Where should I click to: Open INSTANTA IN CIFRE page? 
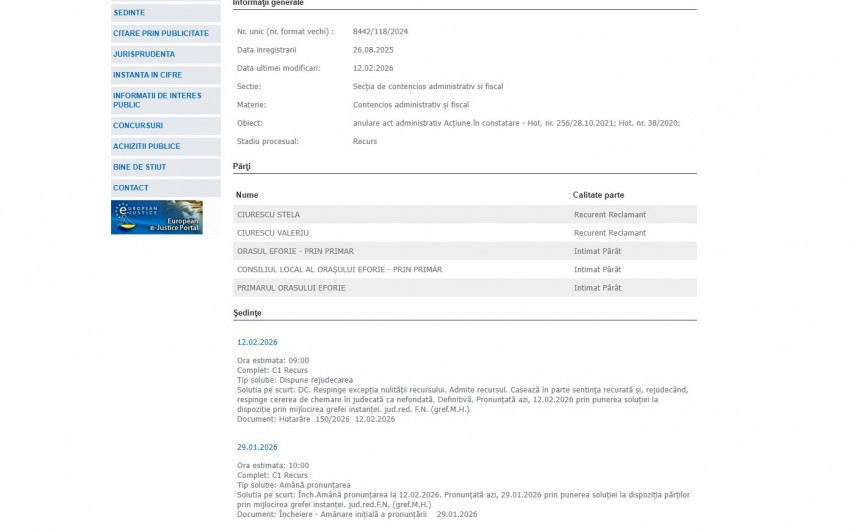pyautogui.click(x=147, y=75)
